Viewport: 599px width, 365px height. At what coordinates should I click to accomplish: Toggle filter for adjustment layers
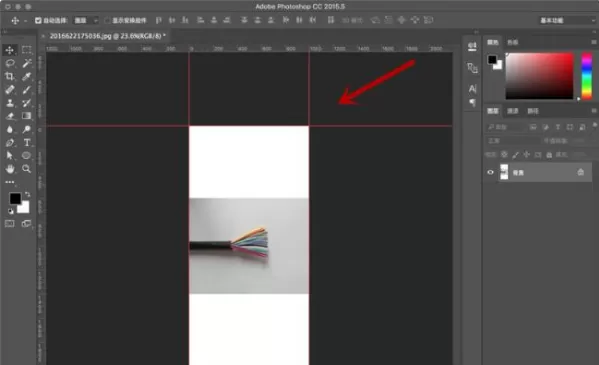tap(546, 127)
